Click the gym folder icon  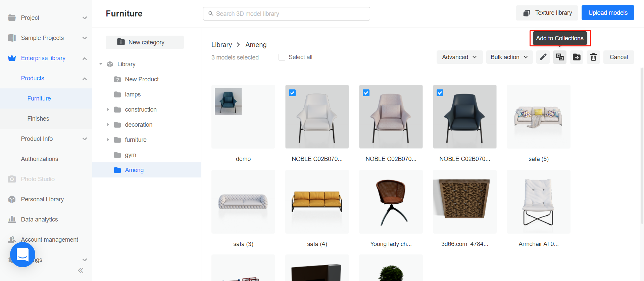click(x=117, y=155)
